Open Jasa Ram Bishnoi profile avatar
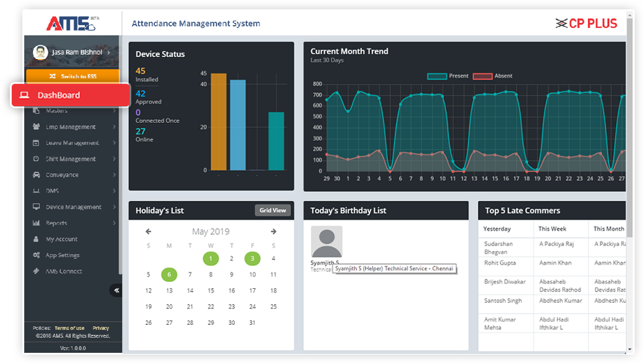644x364 pixels. [40, 53]
